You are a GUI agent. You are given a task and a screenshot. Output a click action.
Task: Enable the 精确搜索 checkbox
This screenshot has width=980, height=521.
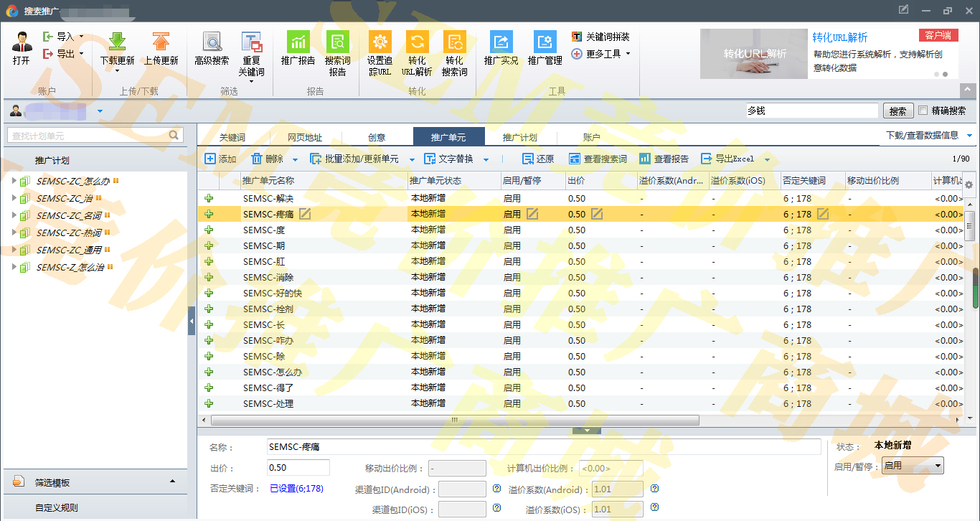[923, 111]
